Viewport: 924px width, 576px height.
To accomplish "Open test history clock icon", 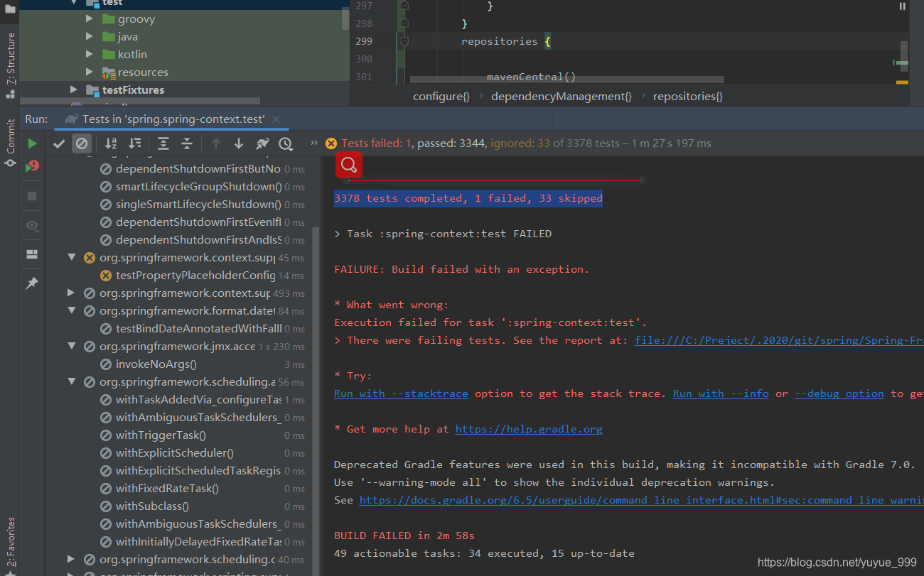I will 286,143.
